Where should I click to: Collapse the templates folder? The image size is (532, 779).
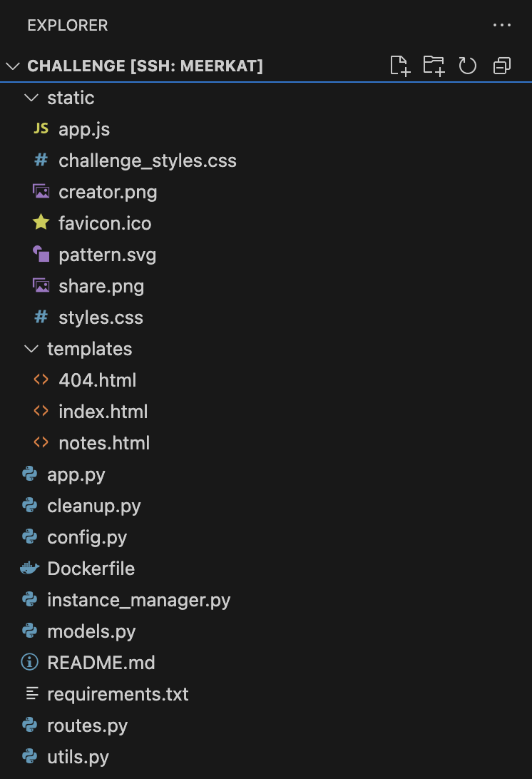pyautogui.click(x=31, y=349)
